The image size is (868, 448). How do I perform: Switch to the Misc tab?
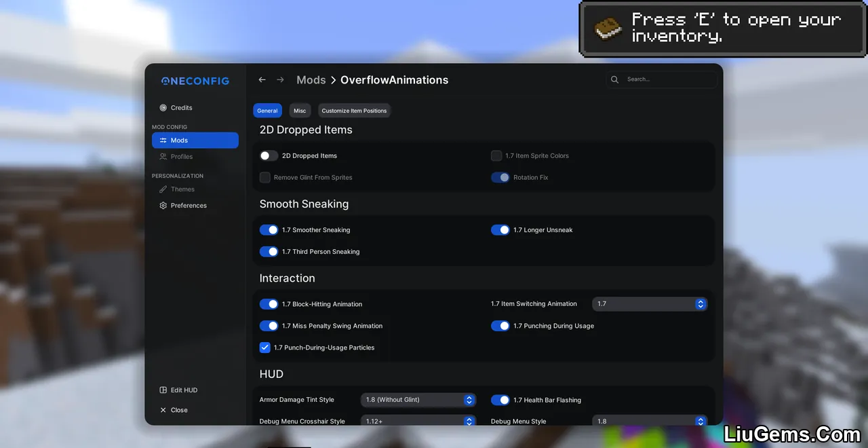300,111
